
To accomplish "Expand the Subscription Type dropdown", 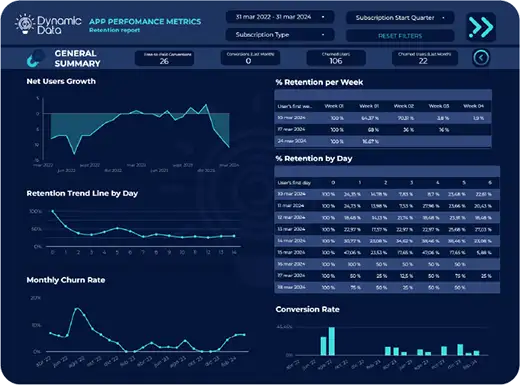I will click(280, 35).
